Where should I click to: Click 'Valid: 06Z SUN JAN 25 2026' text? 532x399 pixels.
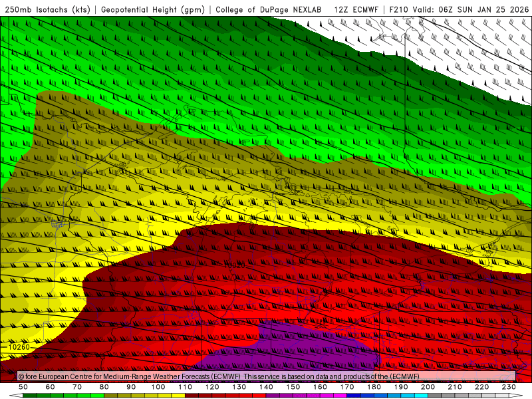(x=471, y=10)
